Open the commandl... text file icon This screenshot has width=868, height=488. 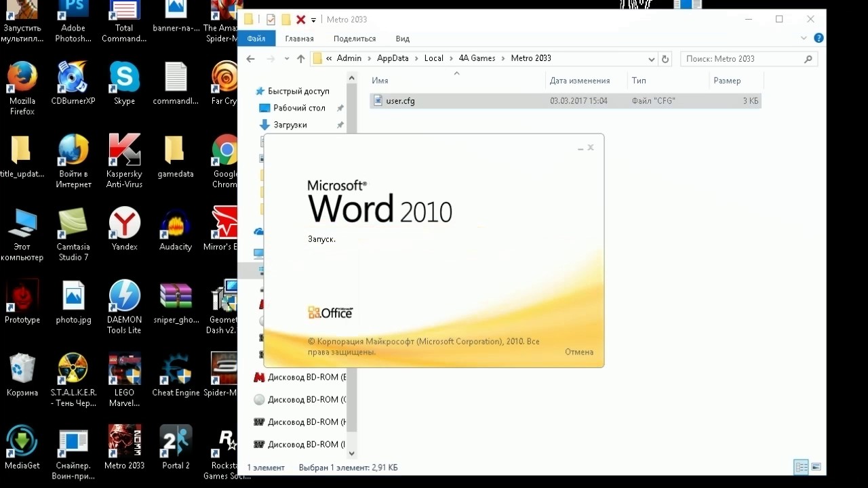tap(175, 83)
